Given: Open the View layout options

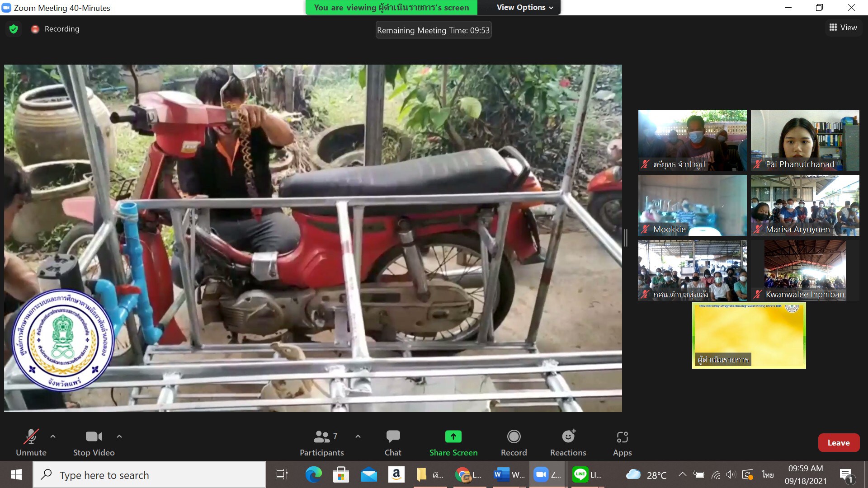Looking at the screenshot, I should point(843,28).
